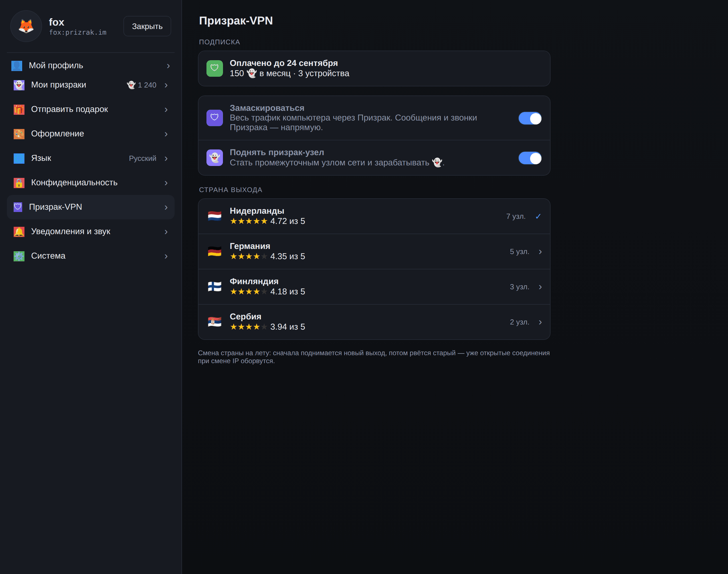The height and width of the screenshot is (574, 728).
Task: Click the Закрыть button
Action: pos(147,26)
